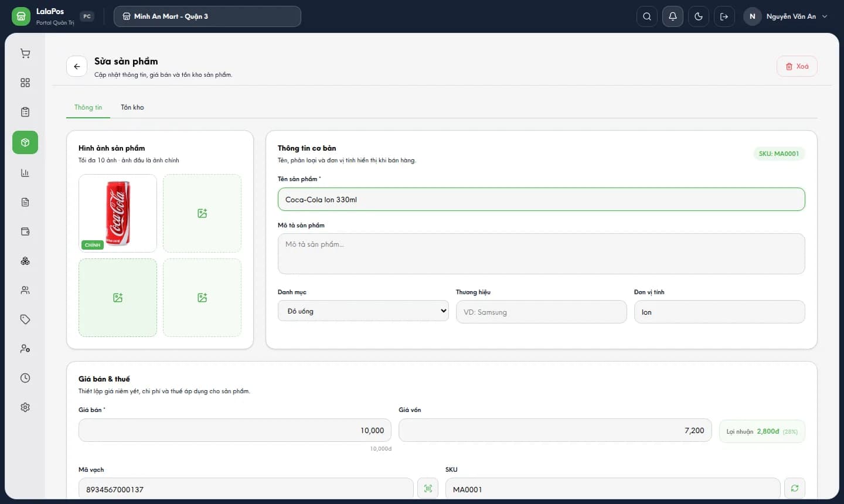Click the search magnifier in top bar
The image size is (844, 504).
click(647, 16)
